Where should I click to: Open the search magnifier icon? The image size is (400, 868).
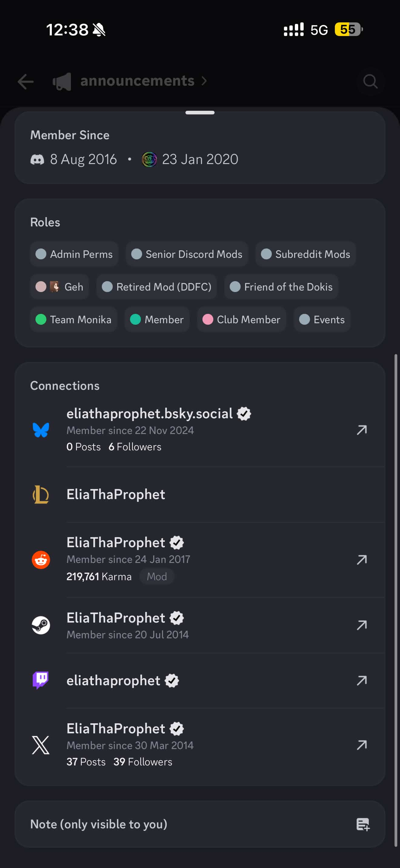(x=370, y=81)
